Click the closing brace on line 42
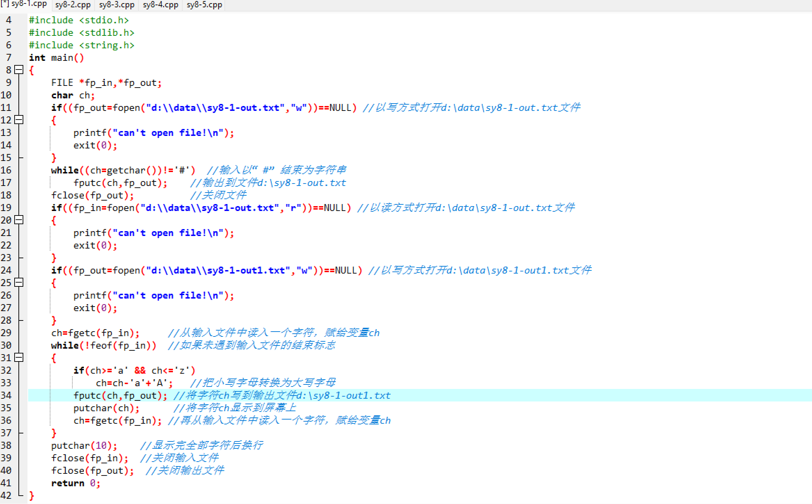Viewport: 812px width, 504px height. point(32,496)
